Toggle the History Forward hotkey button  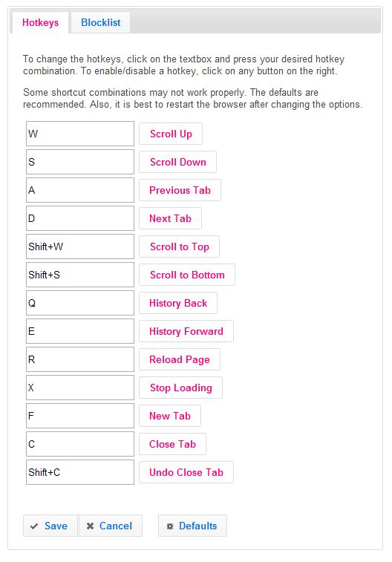[186, 331]
